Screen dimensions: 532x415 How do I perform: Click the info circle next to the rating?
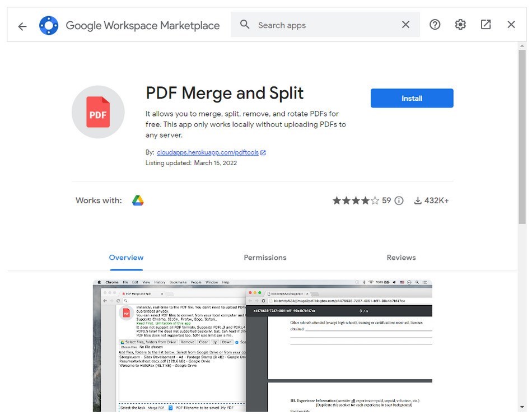[398, 200]
